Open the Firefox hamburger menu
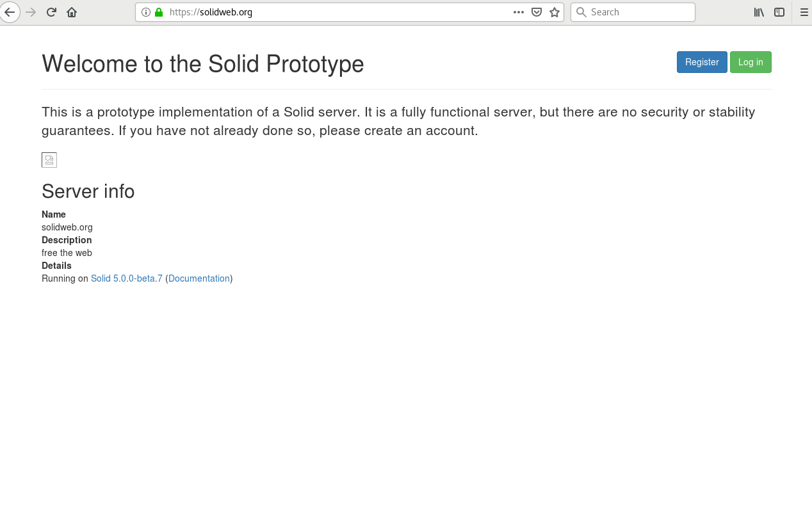 point(804,12)
